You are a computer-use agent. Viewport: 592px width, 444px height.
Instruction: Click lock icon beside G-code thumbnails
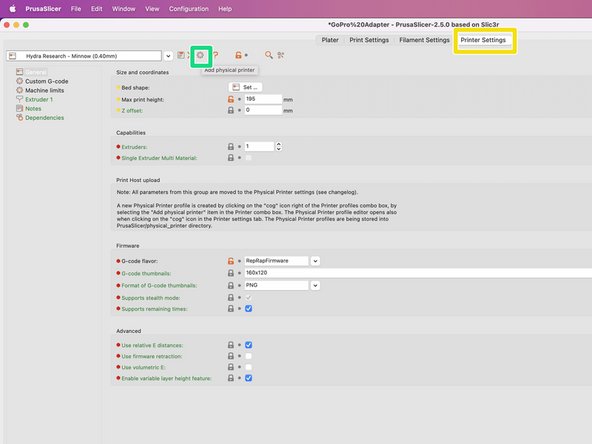tap(231, 273)
